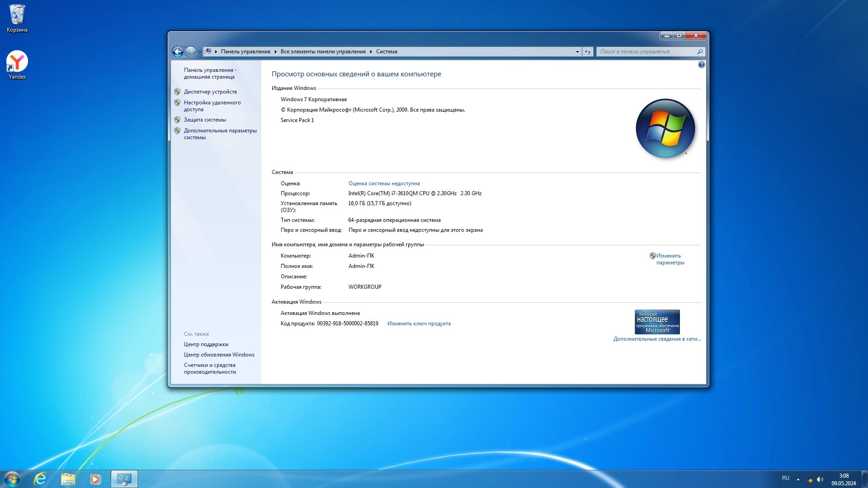Open Windows Explorer folder taskbar icon
The width and height of the screenshot is (868, 488).
tap(68, 479)
